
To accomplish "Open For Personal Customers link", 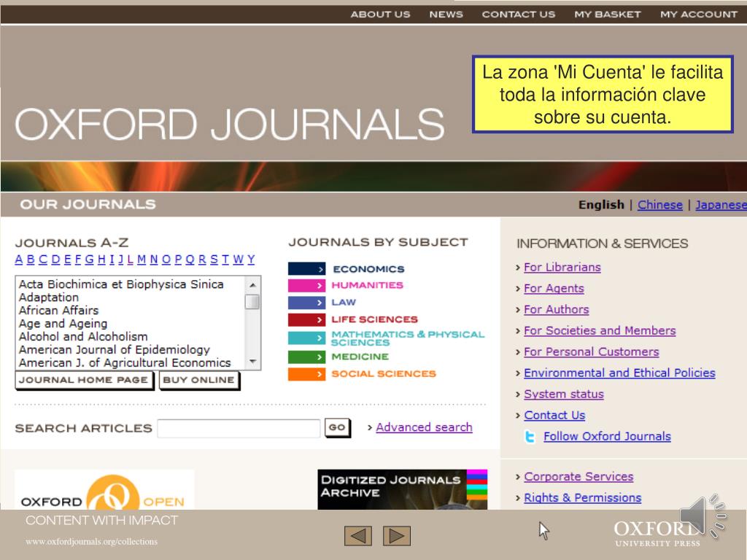I will 591,352.
